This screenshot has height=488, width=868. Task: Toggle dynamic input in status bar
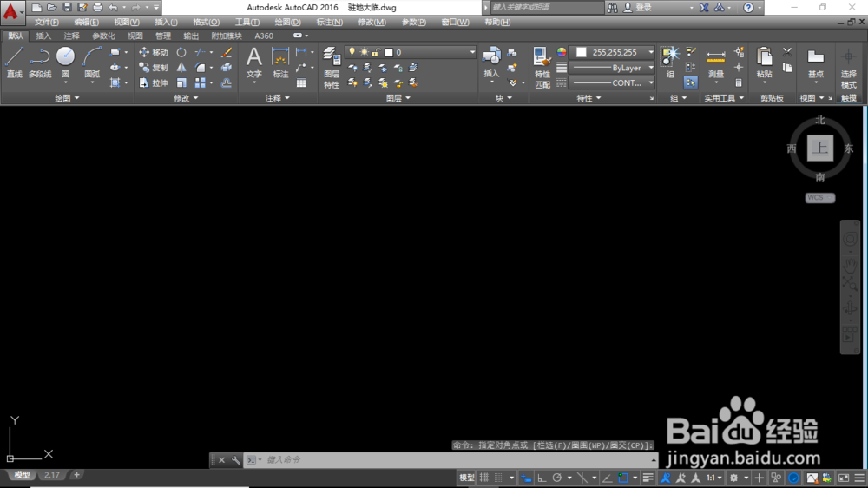526,478
